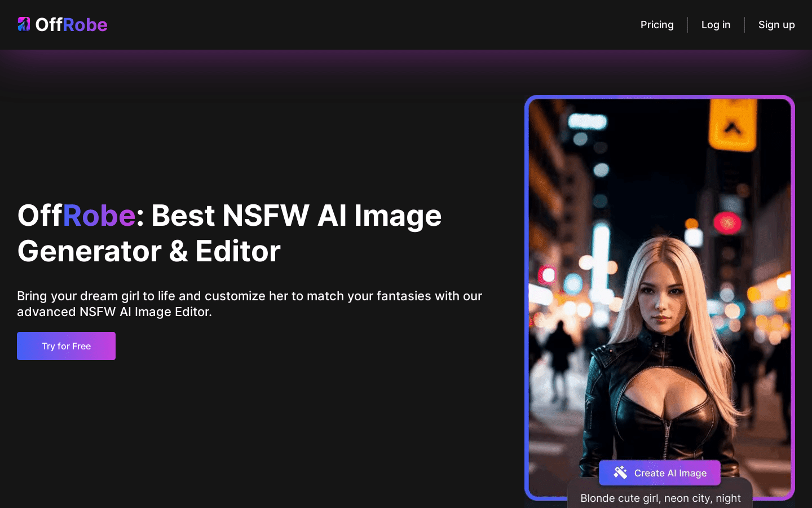Select Sign up in the header
The height and width of the screenshot is (508, 812).
click(776, 25)
